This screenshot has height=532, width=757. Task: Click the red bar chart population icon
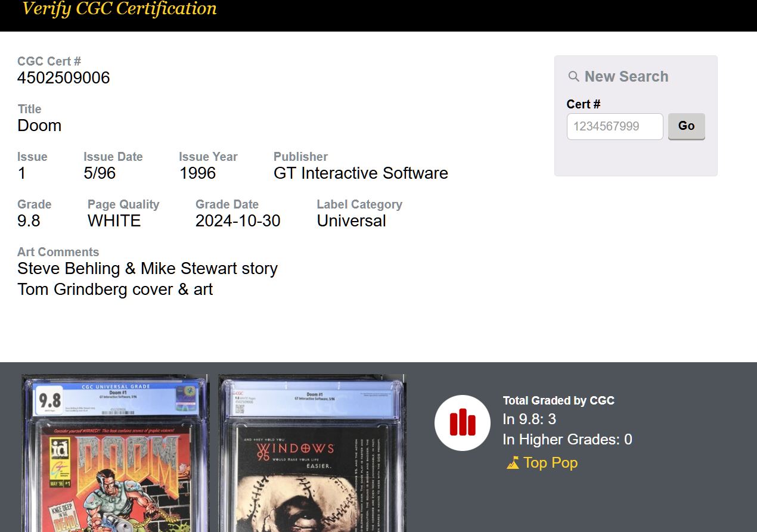click(x=463, y=422)
